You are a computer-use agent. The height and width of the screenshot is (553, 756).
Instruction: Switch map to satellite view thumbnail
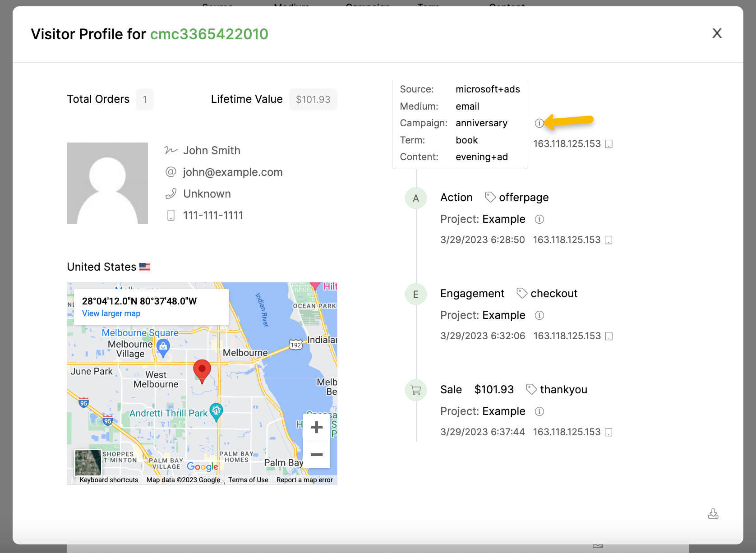pyautogui.click(x=88, y=462)
